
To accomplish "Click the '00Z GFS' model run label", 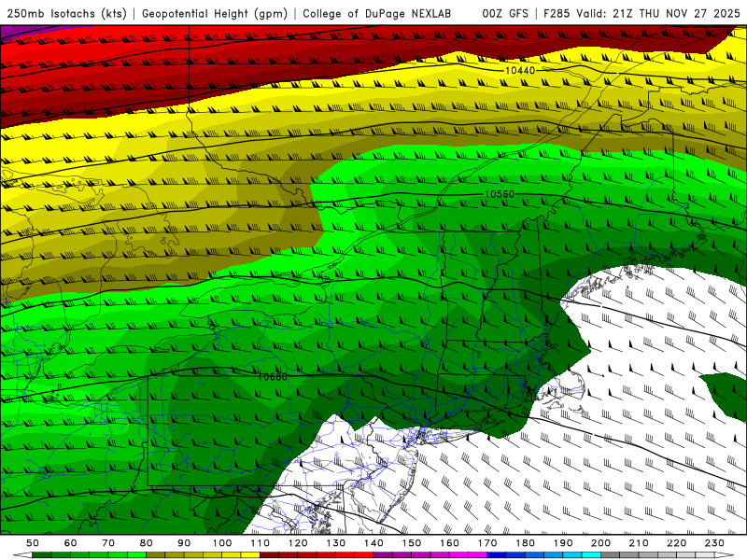I will coord(505,13).
